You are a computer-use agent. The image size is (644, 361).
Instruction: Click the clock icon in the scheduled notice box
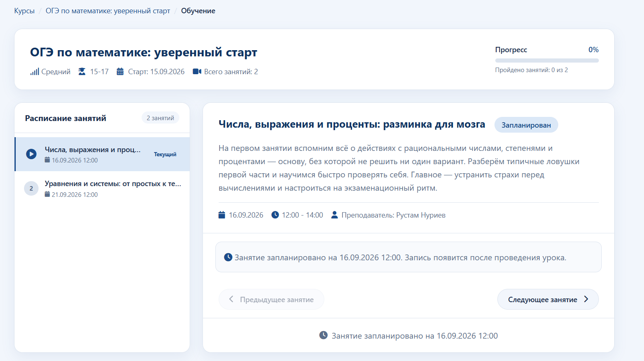pyautogui.click(x=228, y=257)
